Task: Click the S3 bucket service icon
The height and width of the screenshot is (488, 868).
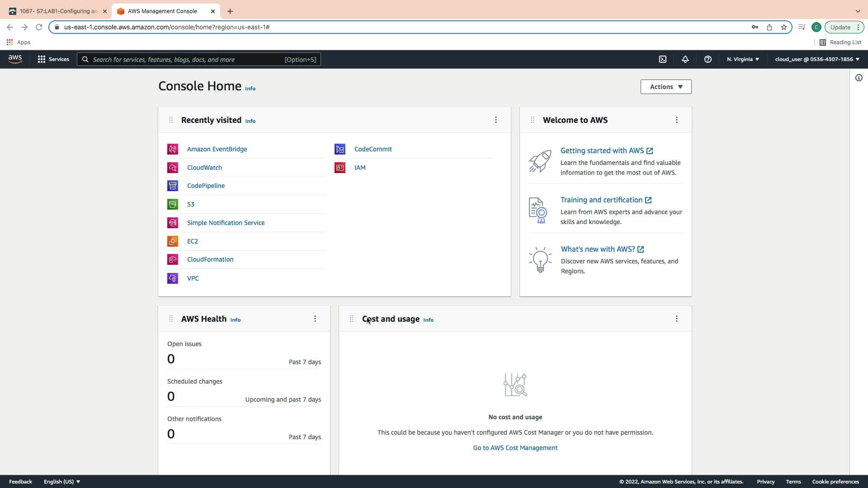Action: 173,204
